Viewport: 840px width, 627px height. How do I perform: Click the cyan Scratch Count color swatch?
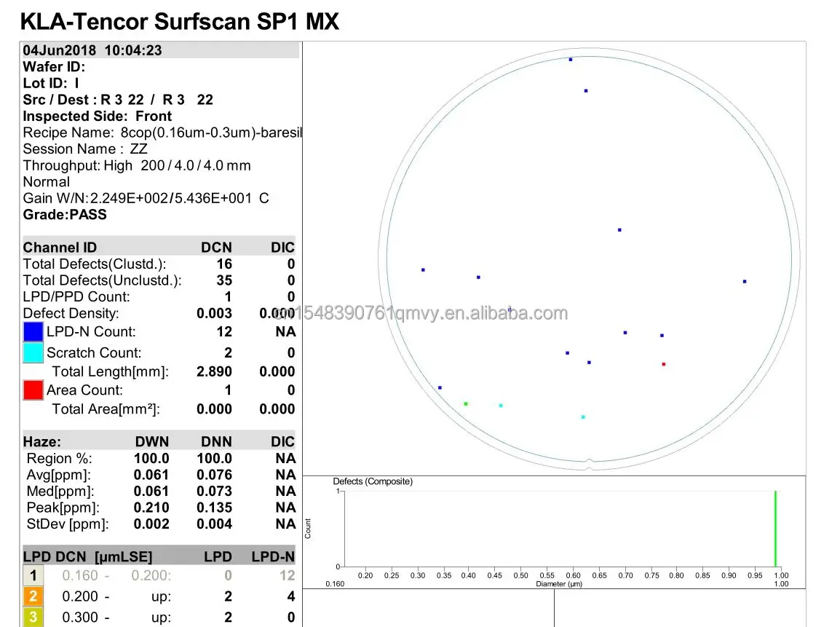point(33,352)
